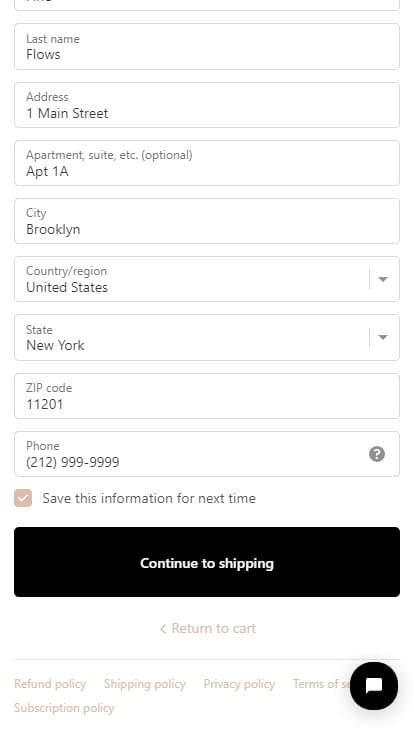Click the Return to cart chevron icon

pyautogui.click(x=163, y=629)
